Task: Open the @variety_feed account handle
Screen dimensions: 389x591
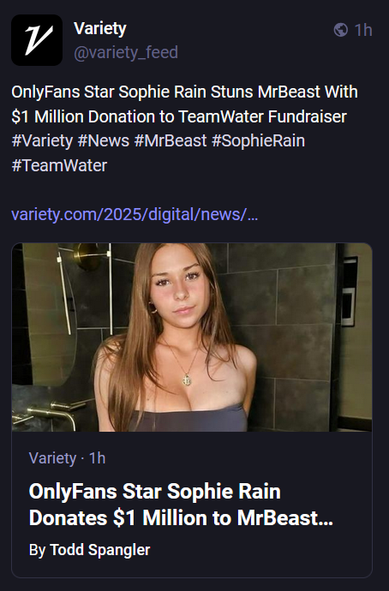Action: pos(126,52)
